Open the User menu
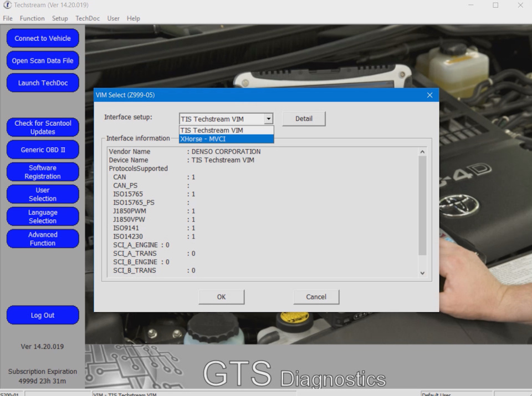The image size is (532, 396). 113,18
